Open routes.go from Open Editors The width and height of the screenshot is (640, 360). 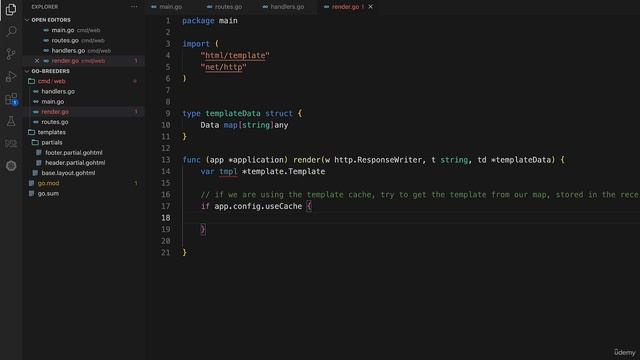tap(65, 40)
